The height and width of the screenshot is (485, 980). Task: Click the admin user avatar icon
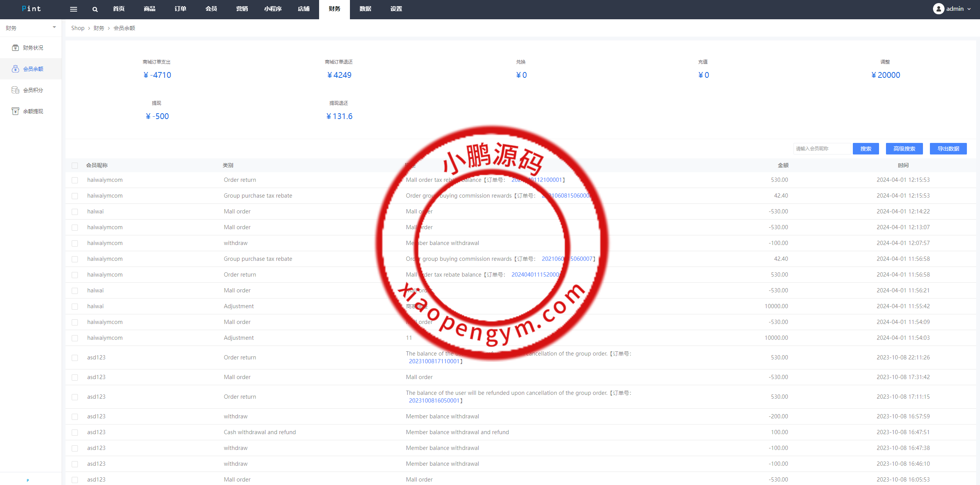tap(938, 9)
